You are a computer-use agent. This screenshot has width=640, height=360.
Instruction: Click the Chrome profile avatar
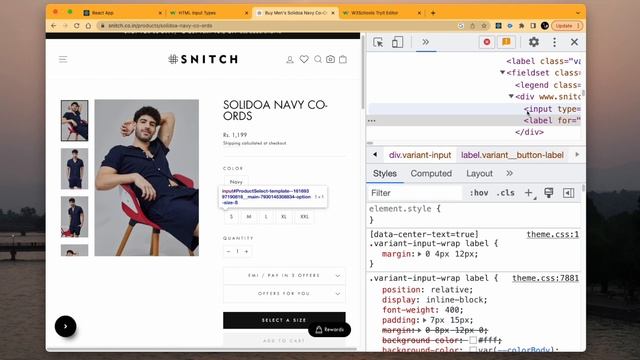point(544,26)
